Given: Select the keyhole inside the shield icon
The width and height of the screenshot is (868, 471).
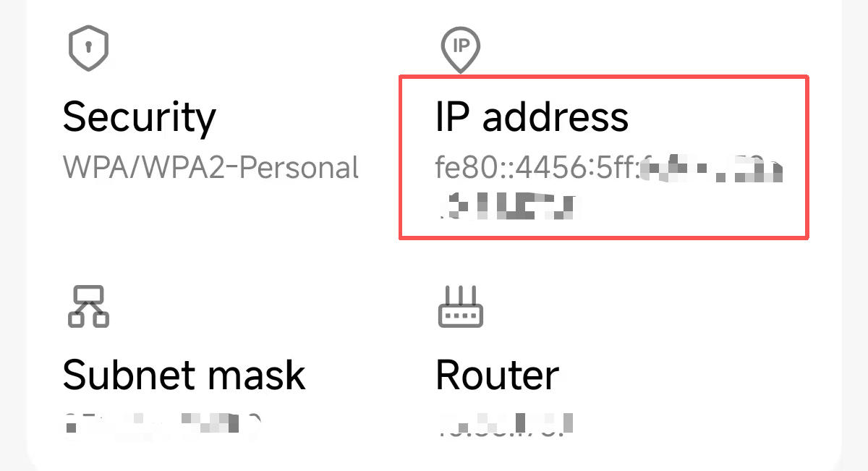Looking at the screenshot, I should (88, 45).
